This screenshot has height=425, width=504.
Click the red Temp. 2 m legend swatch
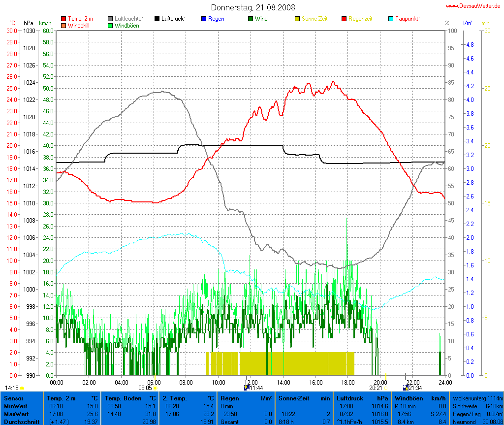[x=64, y=19]
